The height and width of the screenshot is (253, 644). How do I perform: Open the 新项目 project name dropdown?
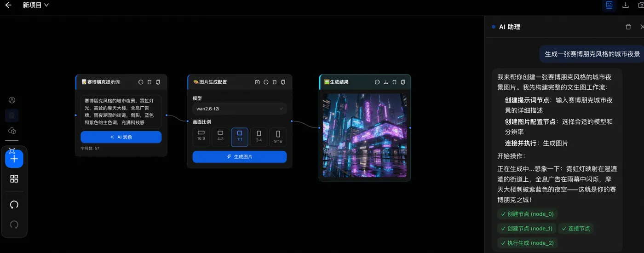pyautogui.click(x=35, y=5)
